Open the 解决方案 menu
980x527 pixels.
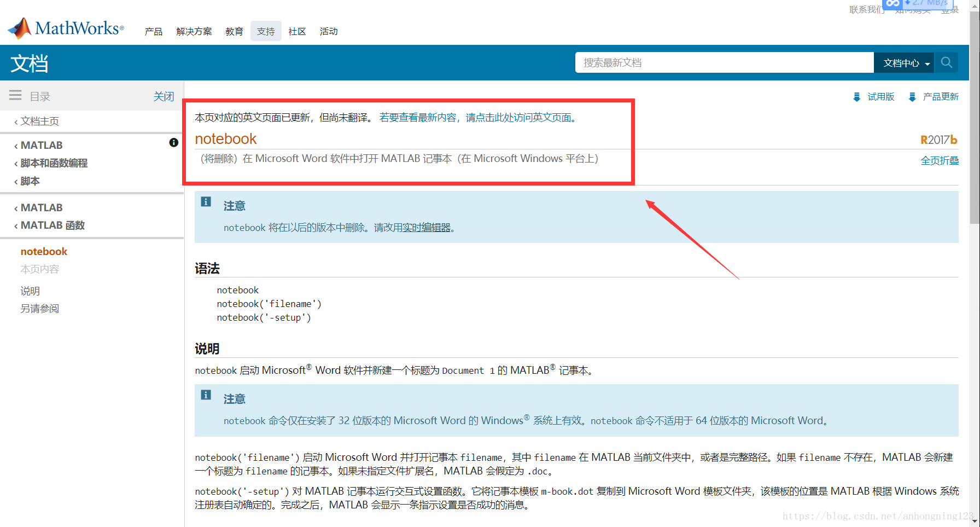point(194,32)
